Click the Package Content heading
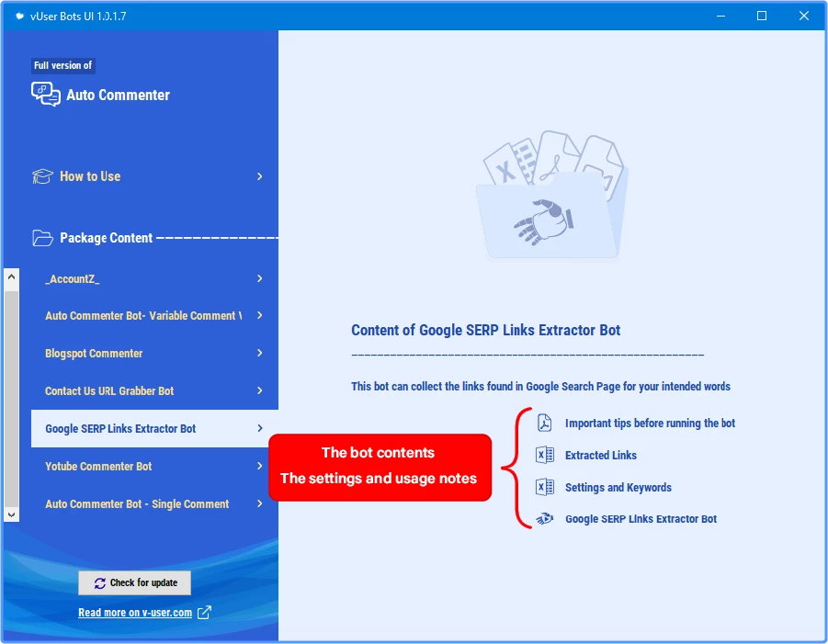The width and height of the screenshot is (828, 644). point(106,238)
